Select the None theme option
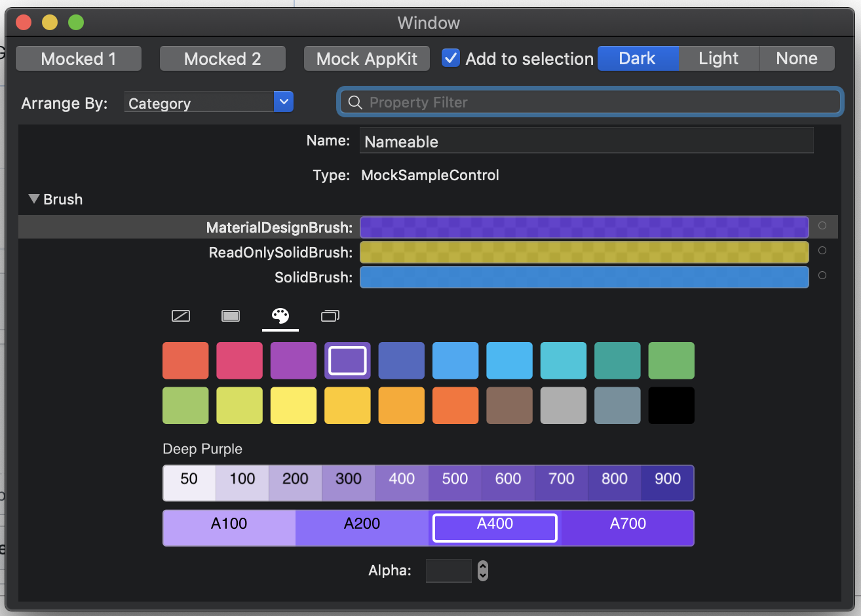Image resolution: width=861 pixels, height=616 pixels. 797,58
